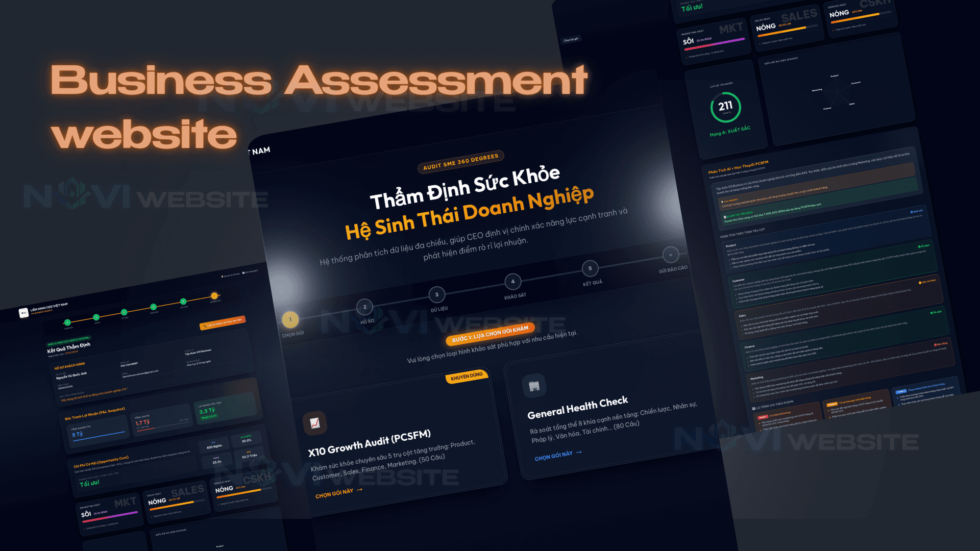The height and width of the screenshot is (551, 980).
Task: Click the orange contact admin button in left mockup
Action: (223, 322)
